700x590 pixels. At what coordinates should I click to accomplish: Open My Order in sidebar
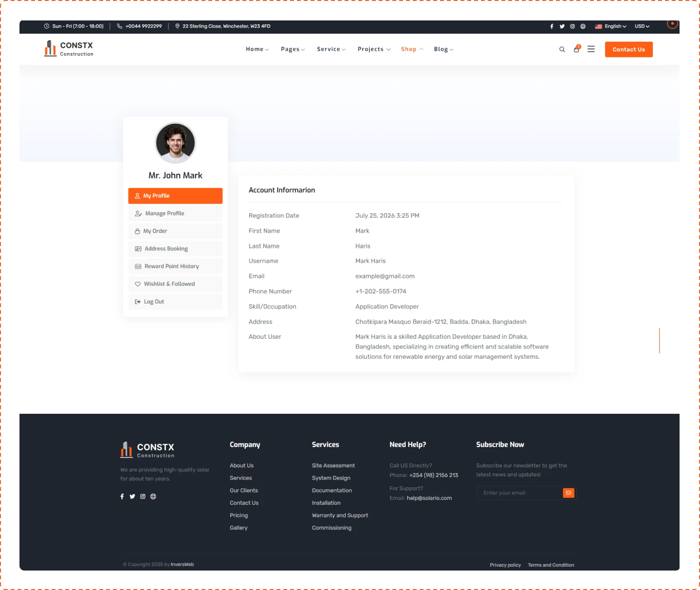[155, 231]
